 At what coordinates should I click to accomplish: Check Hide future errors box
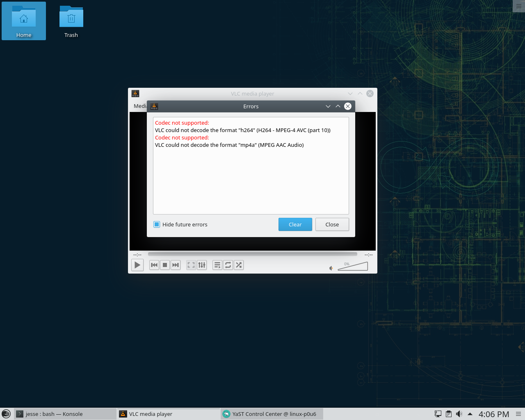coord(157,224)
